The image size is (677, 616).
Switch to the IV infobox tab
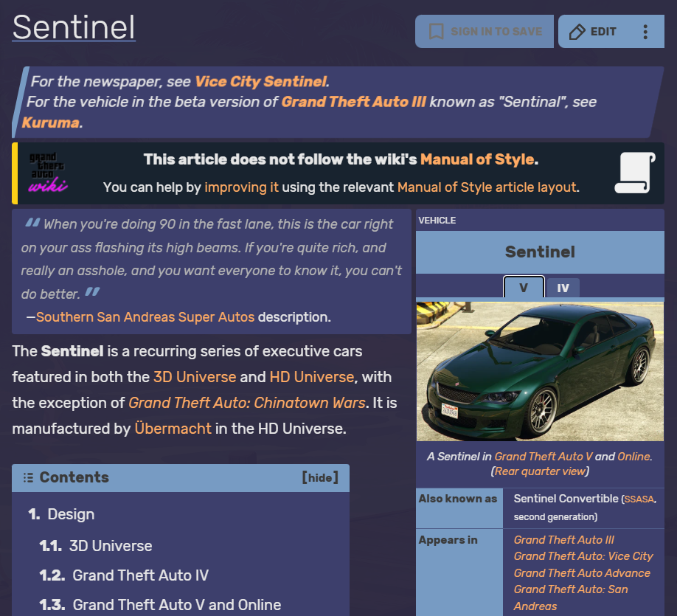(x=563, y=288)
